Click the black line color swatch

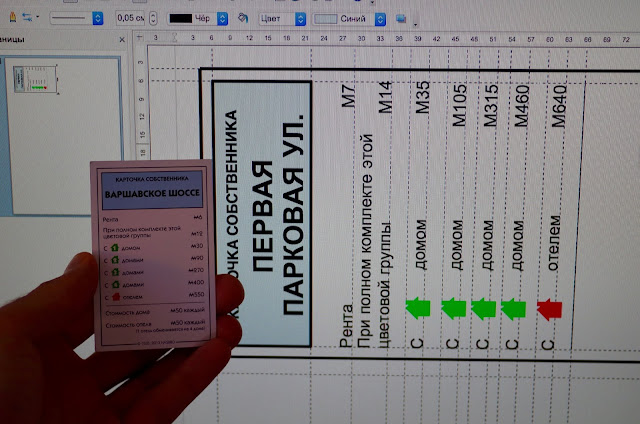click(x=180, y=18)
